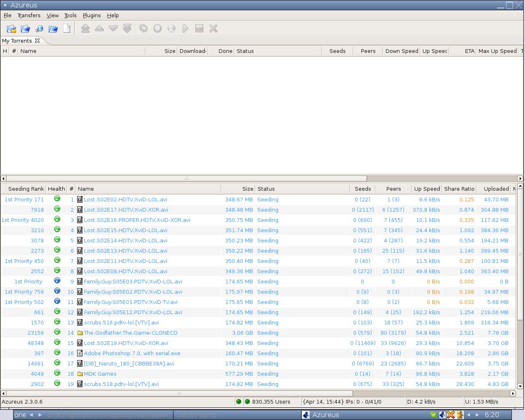Click health icon for The.Godfather.The.Game-CLONECD
The height and width of the screenshot is (420, 525).
tap(57, 332)
